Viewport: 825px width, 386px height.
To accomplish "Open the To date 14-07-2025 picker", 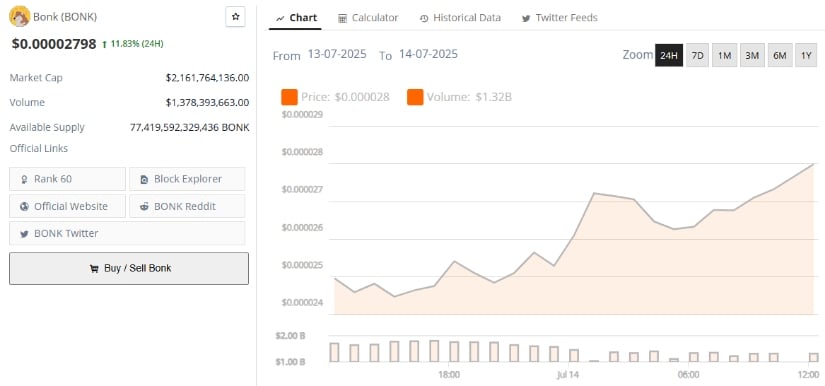I will (428, 54).
